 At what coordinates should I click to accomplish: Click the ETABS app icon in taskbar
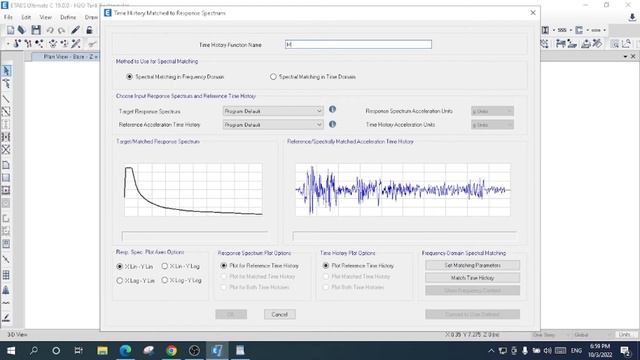(217, 350)
